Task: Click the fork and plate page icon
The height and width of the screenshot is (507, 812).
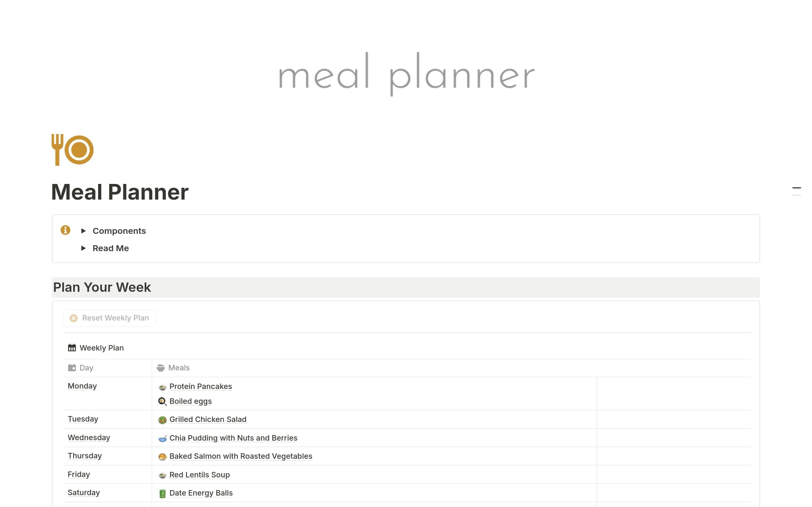Action: pos(72,150)
